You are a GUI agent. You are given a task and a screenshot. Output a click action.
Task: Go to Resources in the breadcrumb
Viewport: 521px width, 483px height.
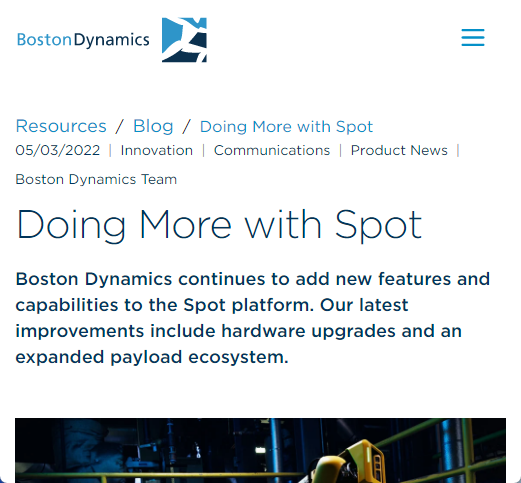click(61, 126)
